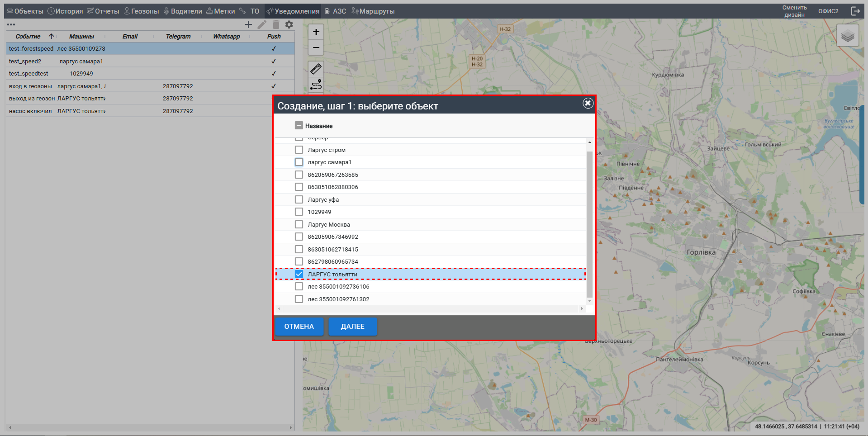This screenshot has width=868, height=436.
Task: Check the Ларгус Москва checkbox
Action: 299,224
